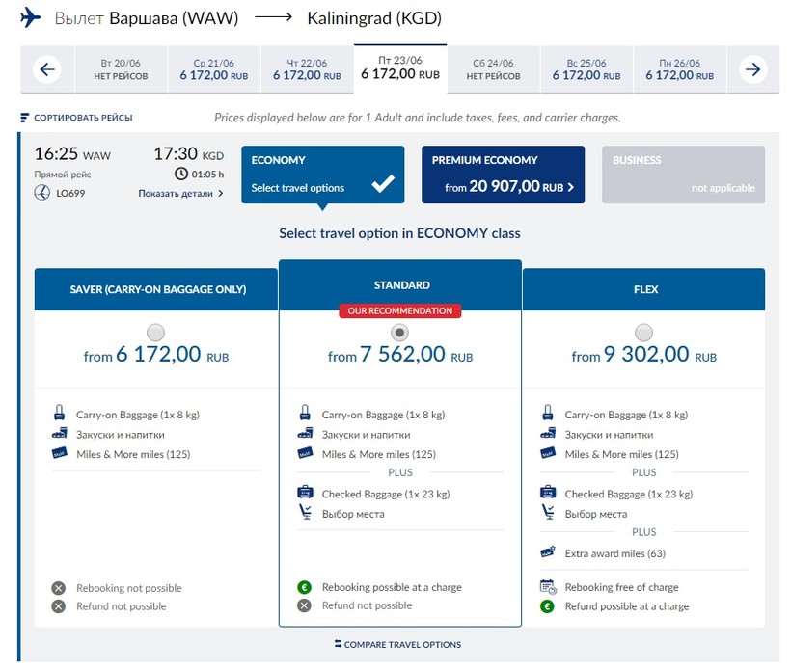Switch to the Вс 25/06 date tab

(x=586, y=69)
